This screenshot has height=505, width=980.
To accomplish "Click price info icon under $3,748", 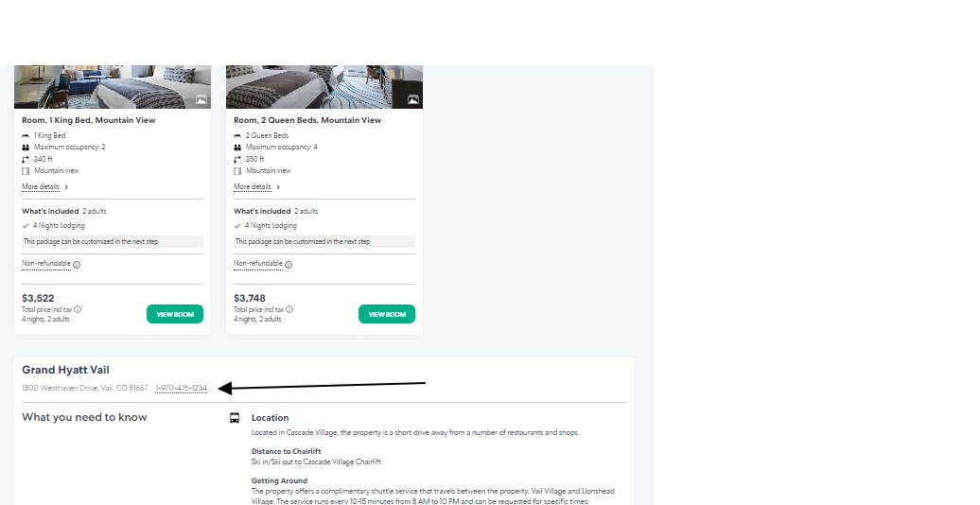I will [x=289, y=309].
